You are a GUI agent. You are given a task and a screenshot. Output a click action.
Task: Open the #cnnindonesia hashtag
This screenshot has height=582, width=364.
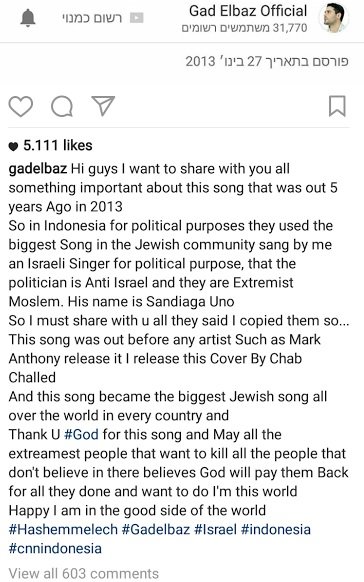(55, 548)
